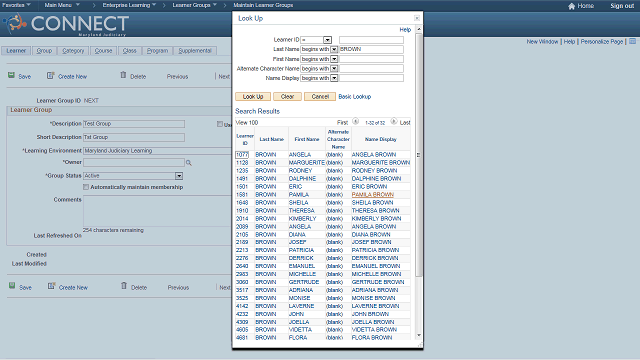Open New Window link

coord(542,42)
